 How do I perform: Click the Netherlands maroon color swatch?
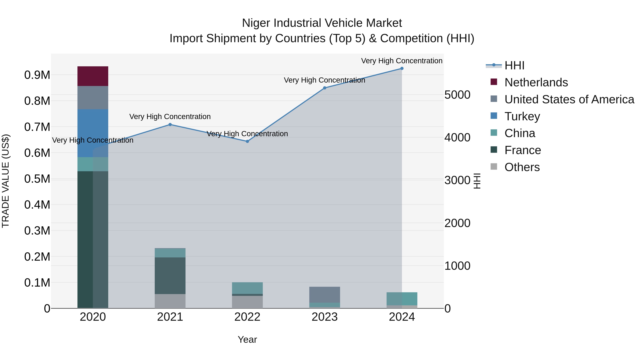(494, 82)
